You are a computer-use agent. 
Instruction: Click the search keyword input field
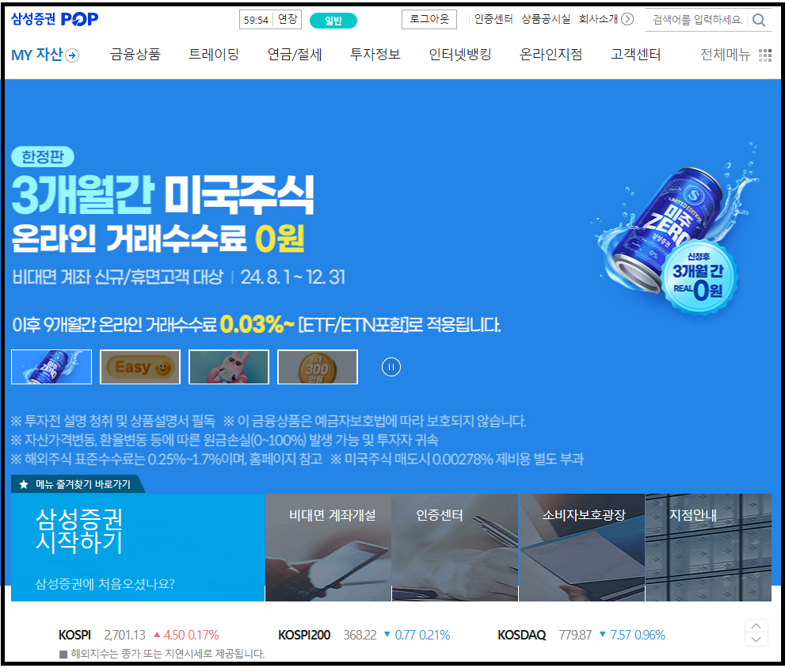coord(697,20)
